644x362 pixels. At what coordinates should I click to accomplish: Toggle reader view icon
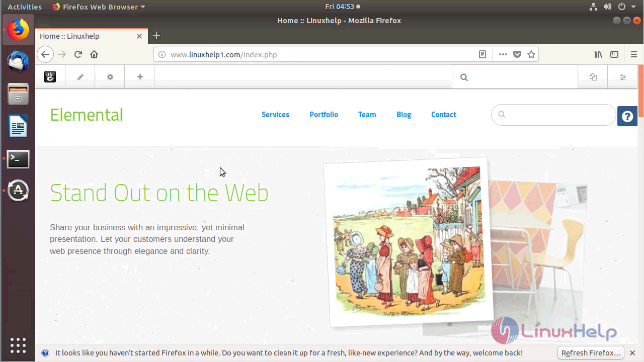point(482,54)
